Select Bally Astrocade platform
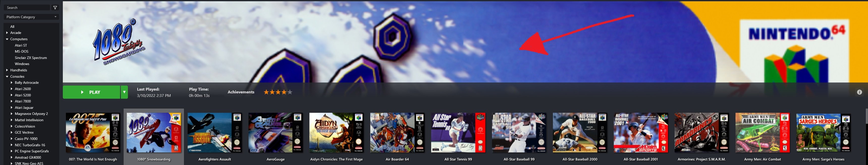 (x=26, y=82)
